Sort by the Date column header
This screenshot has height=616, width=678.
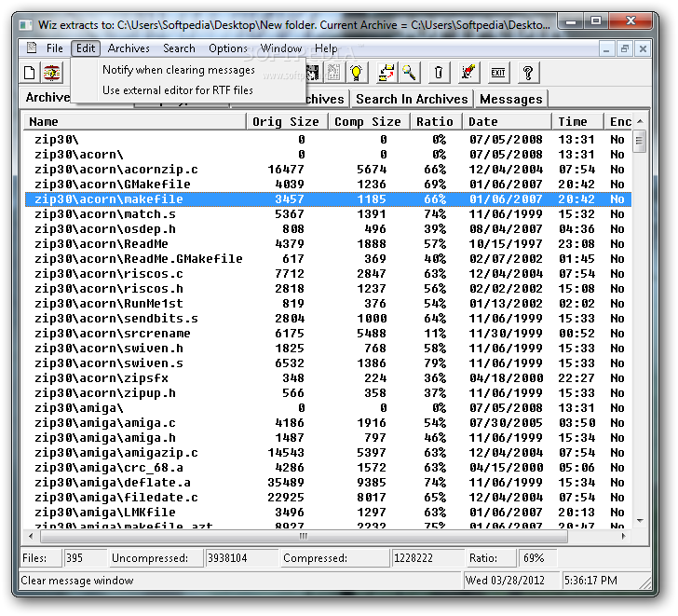[x=507, y=121]
